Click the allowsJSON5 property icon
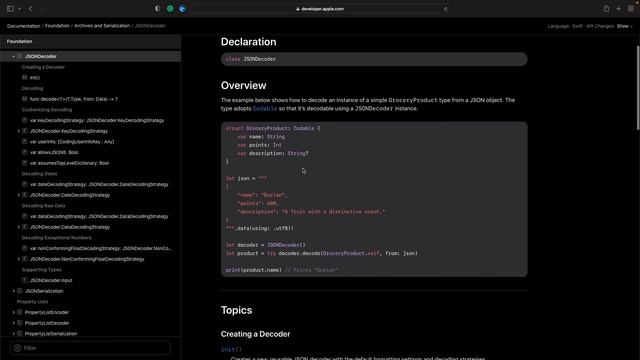640x360 pixels. pos(24,152)
